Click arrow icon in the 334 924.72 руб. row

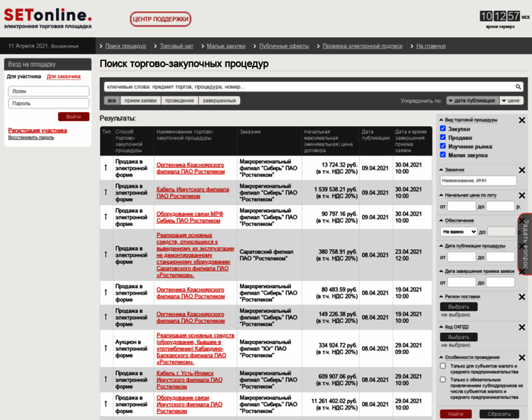[106, 348]
